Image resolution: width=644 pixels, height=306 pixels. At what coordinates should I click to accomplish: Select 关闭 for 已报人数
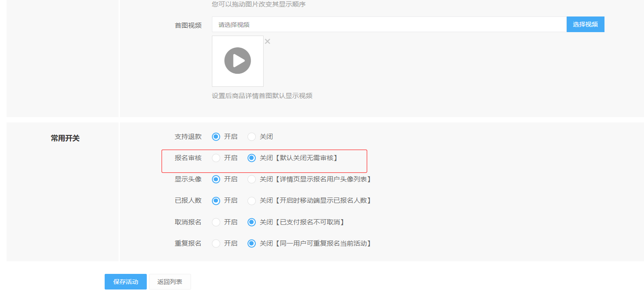click(x=251, y=201)
